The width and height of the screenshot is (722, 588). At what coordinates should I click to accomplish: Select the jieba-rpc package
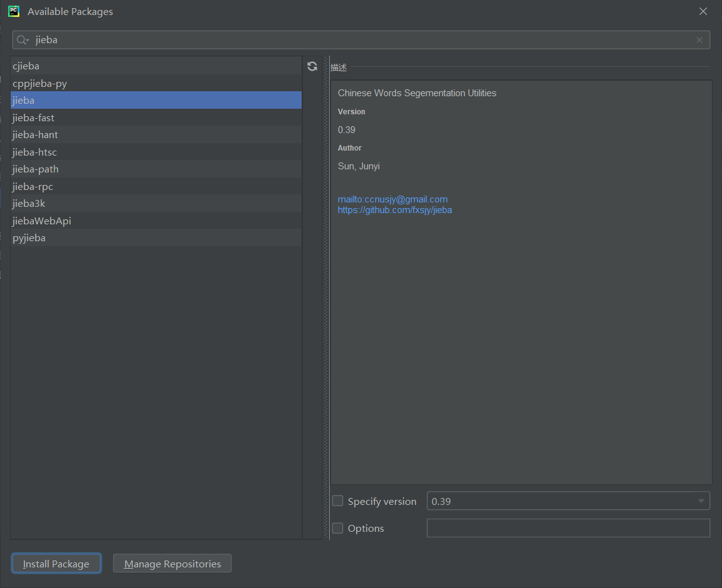[156, 186]
